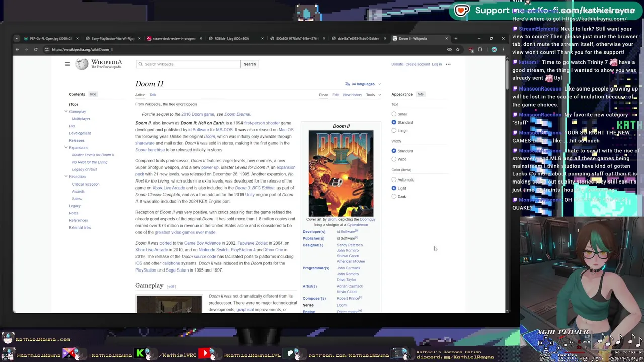Collapse the Gameplay section in Contents
Screen dimensions: 644x362
point(66,111)
